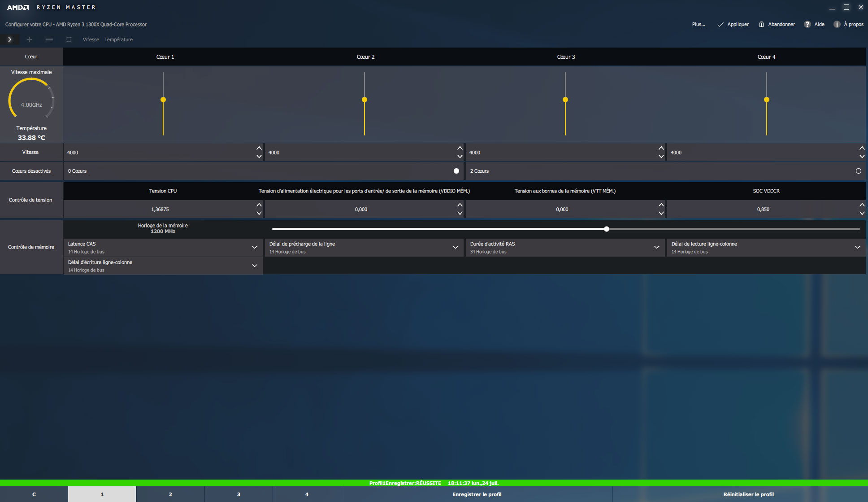This screenshot has width=868, height=502.
Task: Select the 2 Cœurs radio button
Action: (x=858, y=171)
